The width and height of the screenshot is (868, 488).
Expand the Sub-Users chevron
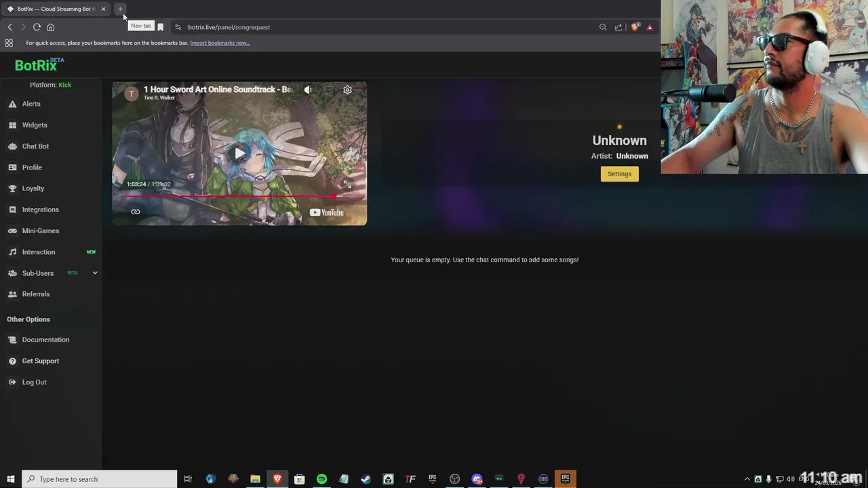point(95,273)
